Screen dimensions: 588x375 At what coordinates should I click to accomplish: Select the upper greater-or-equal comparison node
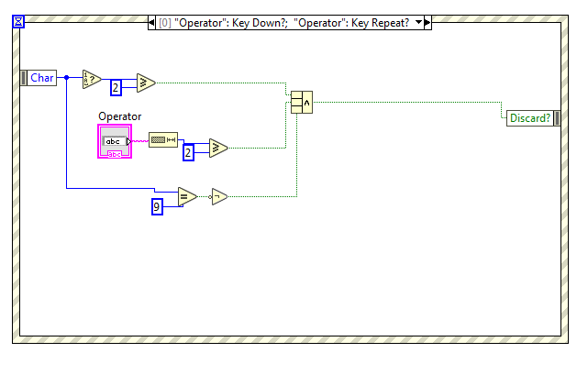click(146, 83)
